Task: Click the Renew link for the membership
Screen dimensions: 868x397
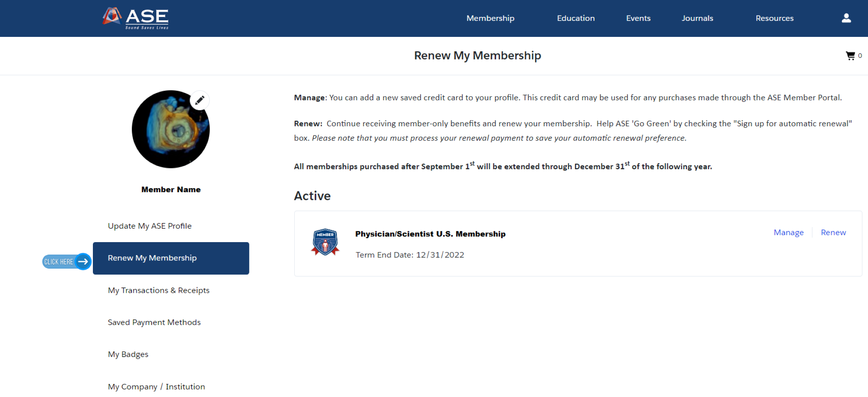Action: tap(833, 233)
